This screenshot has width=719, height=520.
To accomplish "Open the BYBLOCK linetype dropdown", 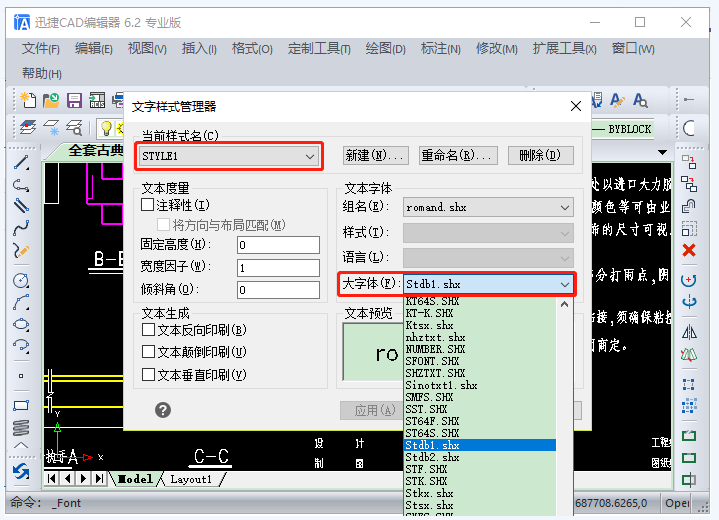I will tap(621, 129).
